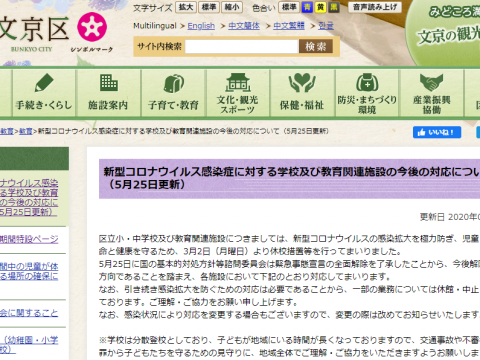480x360 pixels.
Task: Open 防災・まちづくり 環境 backpack menu
Action: 367,93
